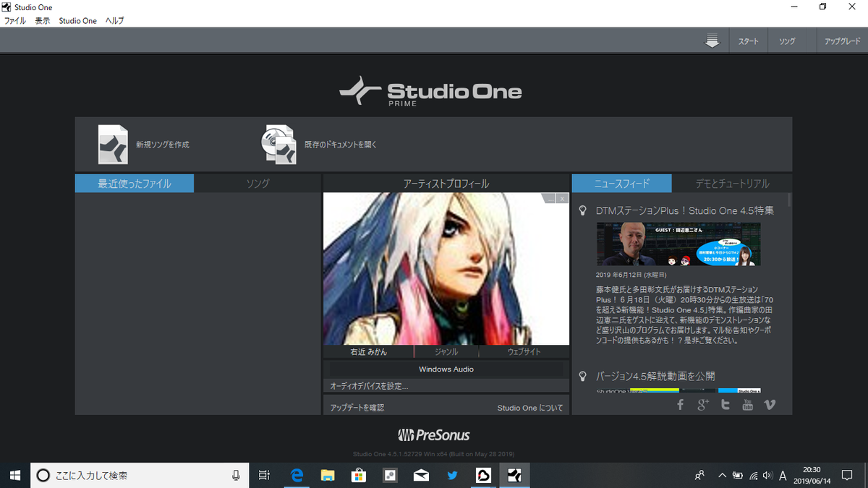Select the ソング tab in file list
868x488 pixels.
pos(258,184)
